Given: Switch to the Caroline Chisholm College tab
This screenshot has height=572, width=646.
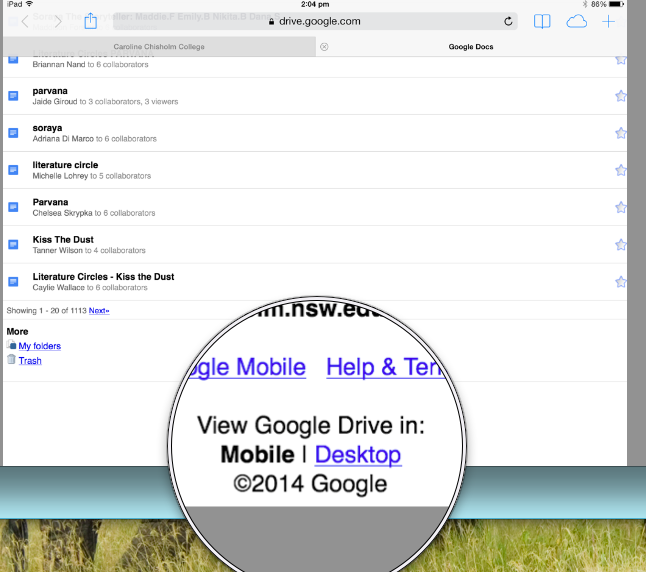Looking at the screenshot, I should [159, 47].
